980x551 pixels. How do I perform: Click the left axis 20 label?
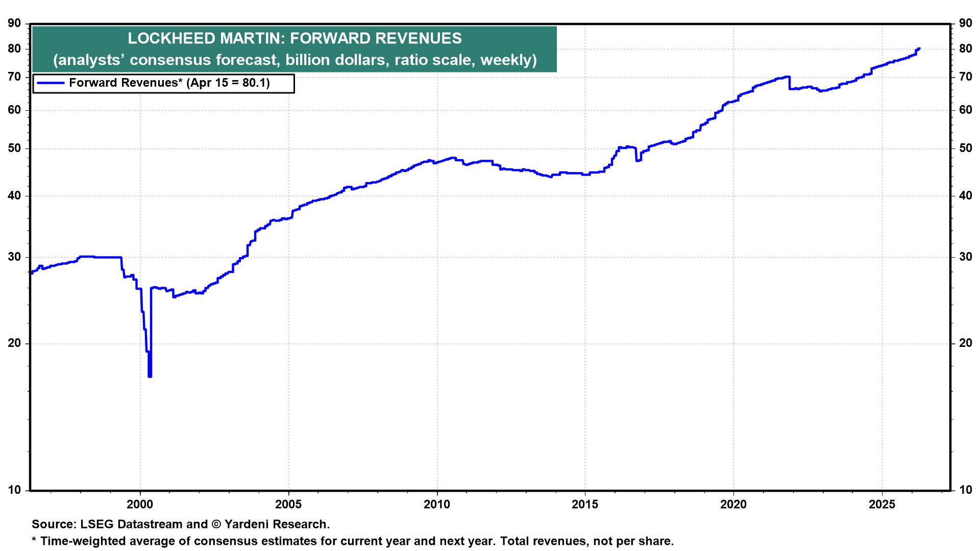click(15, 343)
